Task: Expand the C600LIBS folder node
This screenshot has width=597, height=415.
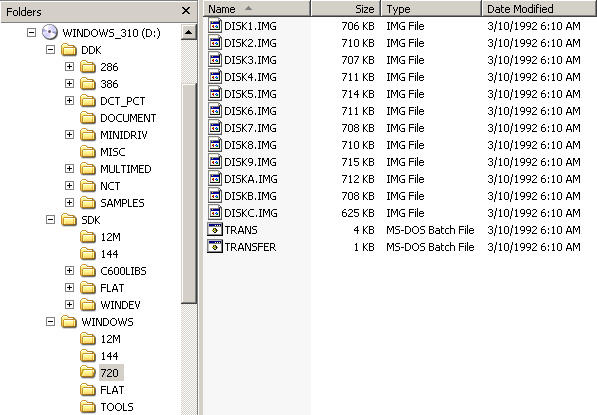Action: (69, 271)
